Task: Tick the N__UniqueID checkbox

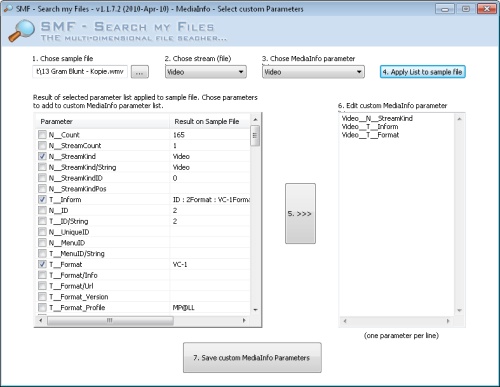Action: point(42,232)
